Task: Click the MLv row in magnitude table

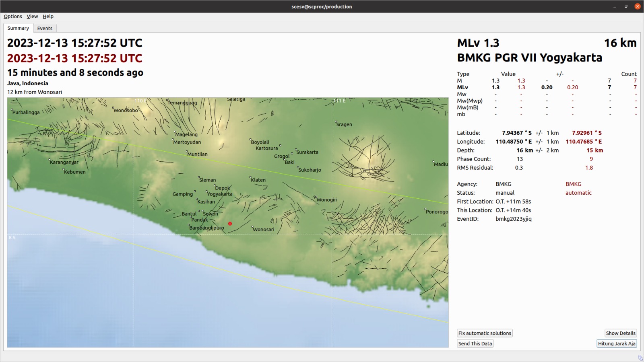Action: (547, 87)
